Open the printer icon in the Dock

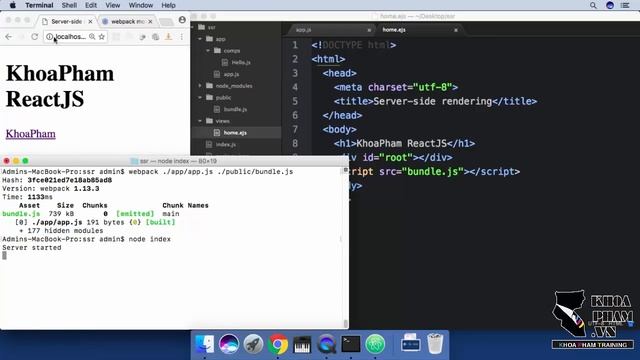tap(411, 344)
